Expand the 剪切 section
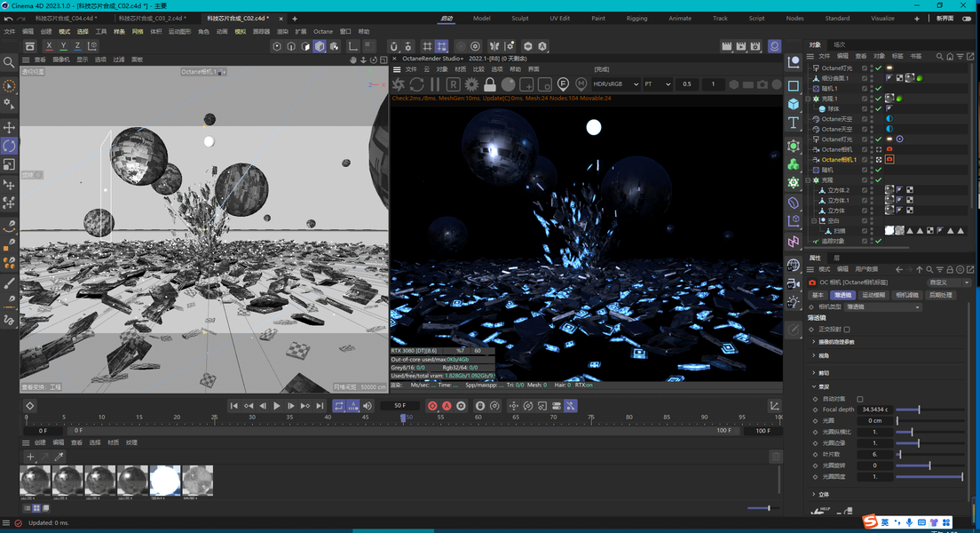Image resolution: width=980 pixels, height=533 pixels. (814, 373)
